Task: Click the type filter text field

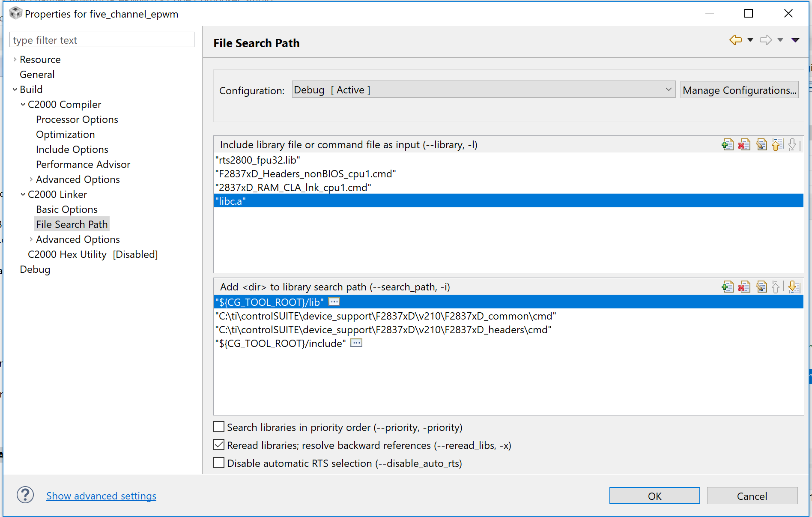Action: pos(102,40)
